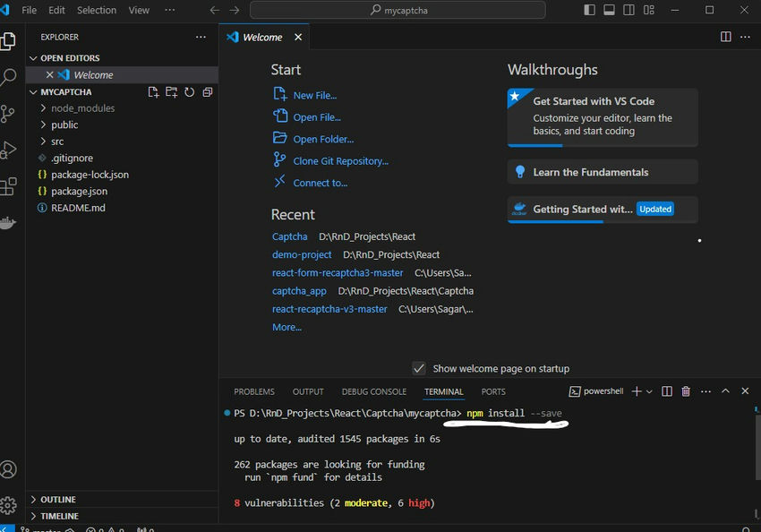
Task: Switch to the DEBUG CONSOLE tab
Action: click(x=373, y=391)
